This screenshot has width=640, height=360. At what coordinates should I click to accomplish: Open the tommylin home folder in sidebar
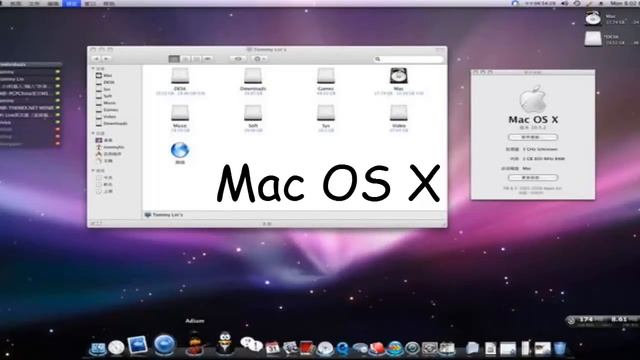point(113,147)
